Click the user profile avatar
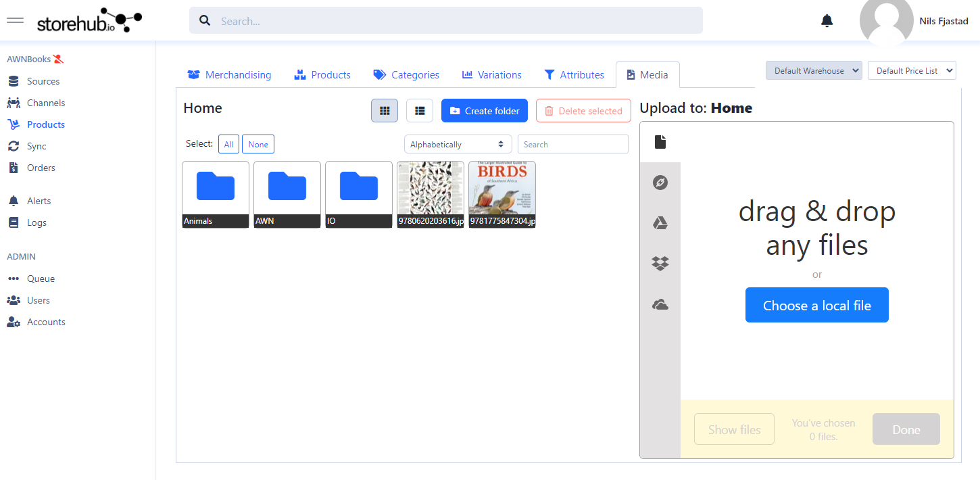This screenshot has width=980, height=480. point(886,22)
